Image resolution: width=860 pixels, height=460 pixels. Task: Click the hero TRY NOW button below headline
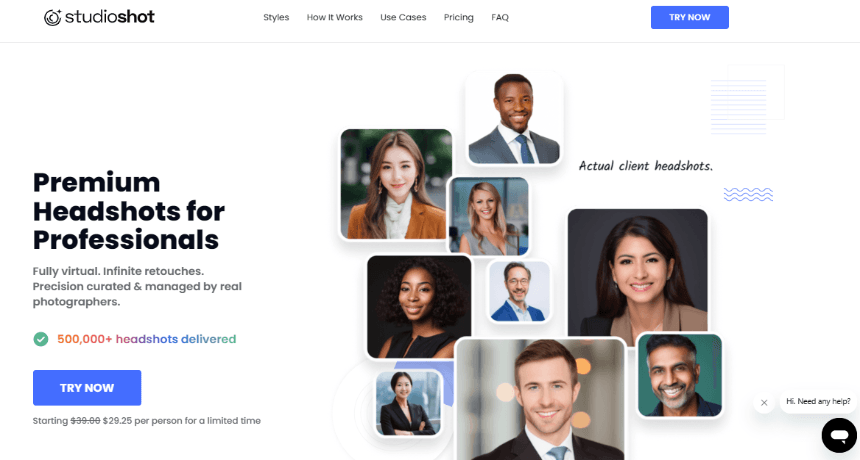click(87, 388)
